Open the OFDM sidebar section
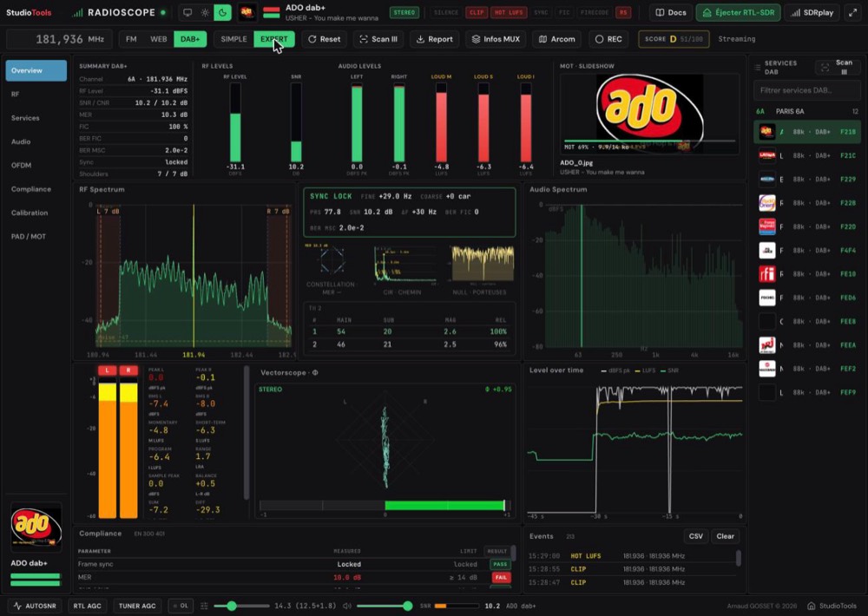The height and width of the screenshot is (616, 868). pyautogui.click(x=36, y=165)
